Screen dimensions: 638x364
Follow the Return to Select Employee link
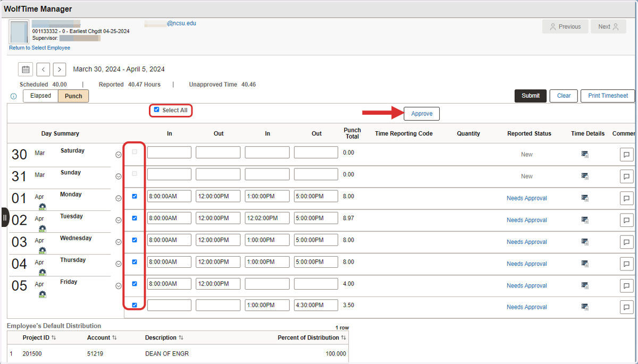tap(39, 48)
